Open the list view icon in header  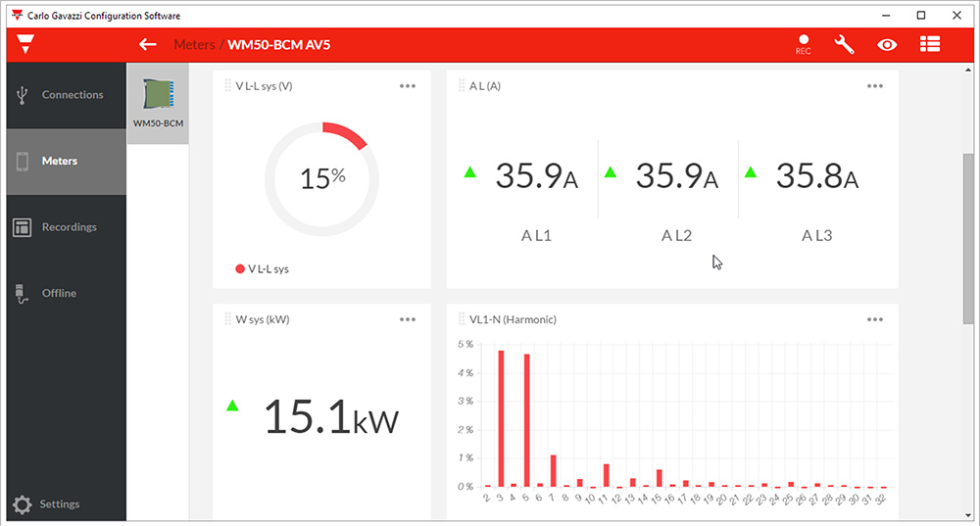930,45
